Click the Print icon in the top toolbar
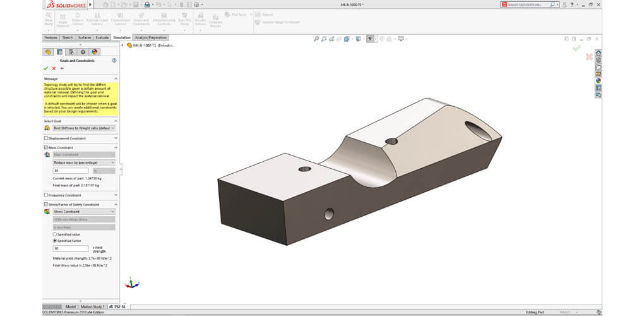The width and height of the screenshot is (644, 316). coord(147,4)
